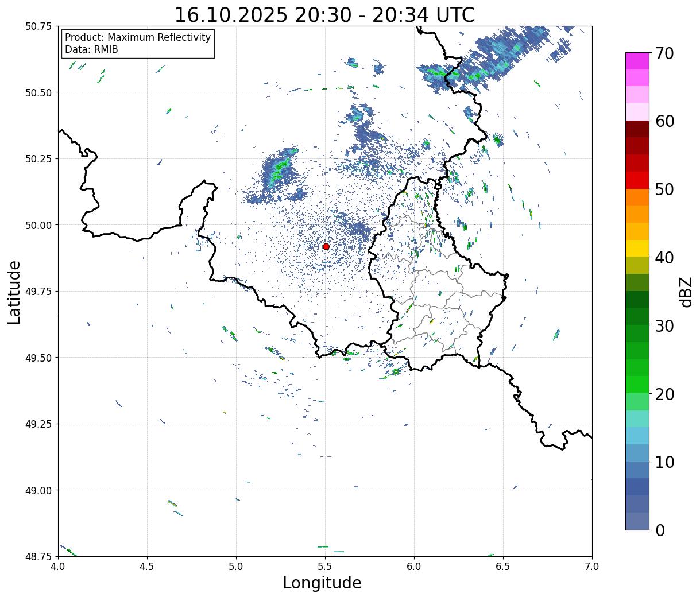Click the latitude tick label 50.75
Screen dimensions: 700x597
[38, 26]
